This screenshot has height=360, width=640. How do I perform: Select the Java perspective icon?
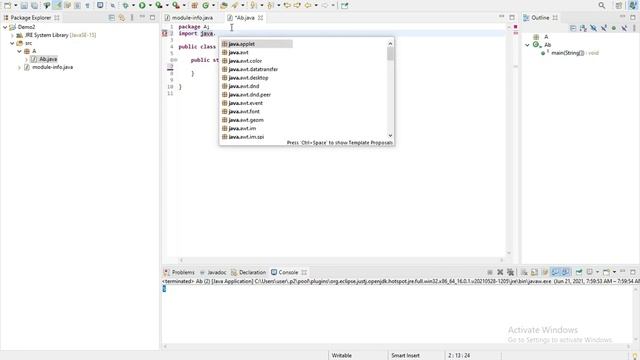pos(633,5)
